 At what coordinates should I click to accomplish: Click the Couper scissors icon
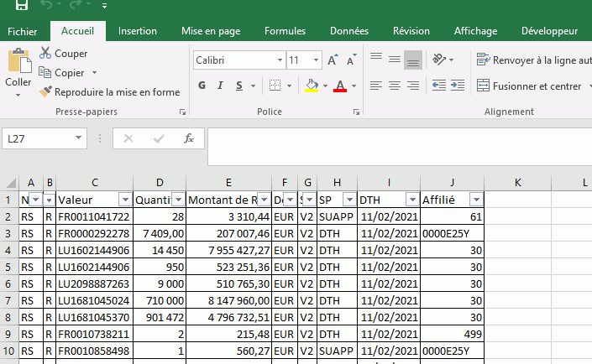point(45,54)
